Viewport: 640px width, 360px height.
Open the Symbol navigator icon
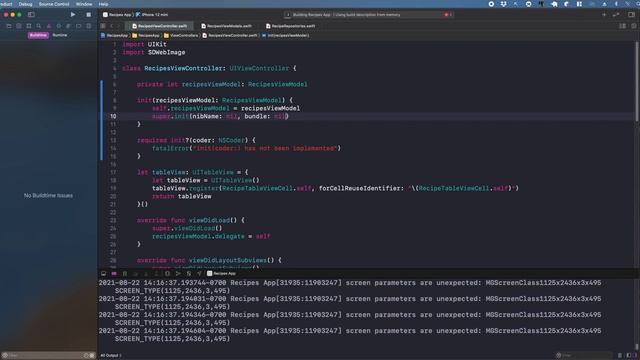[x=29, y=26]
